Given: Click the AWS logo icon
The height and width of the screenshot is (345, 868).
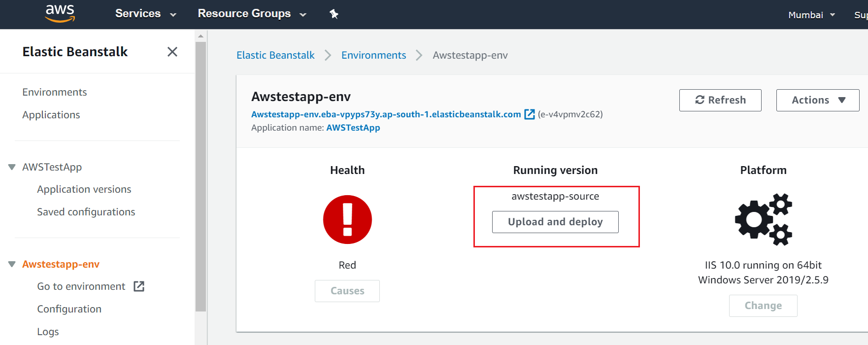Looking at the screenshot, I should click(60, 14).
